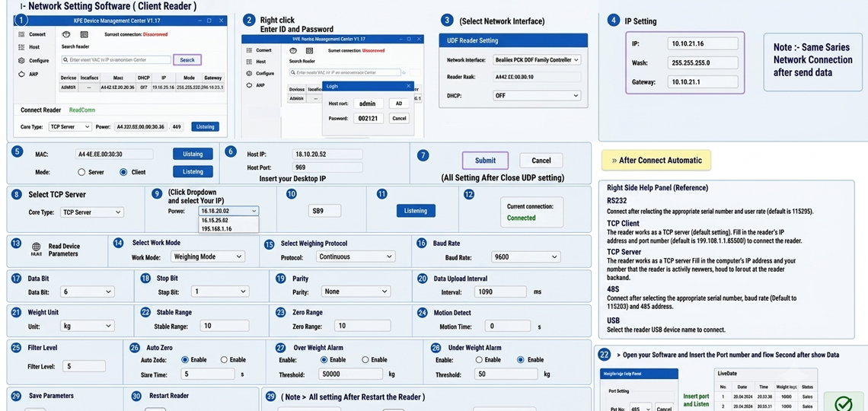Click the Conwort sidebar icon in window 1

[21, 33]
